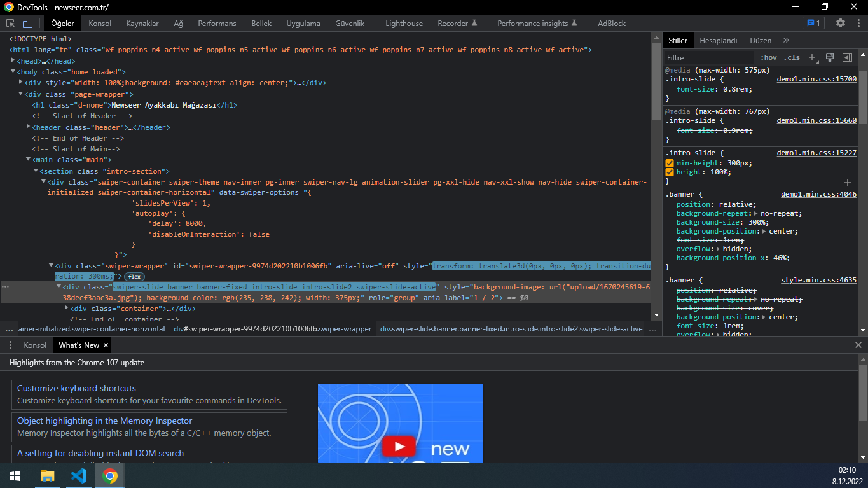Open DevTools settings gear

tap(841, 23)
